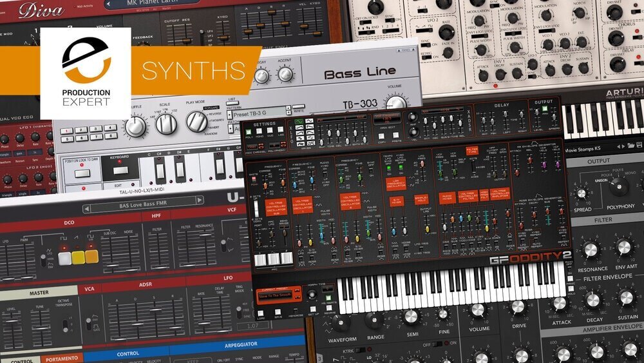Click Scale knob on TB-303
644x363 pixels.
click(166, 124)
